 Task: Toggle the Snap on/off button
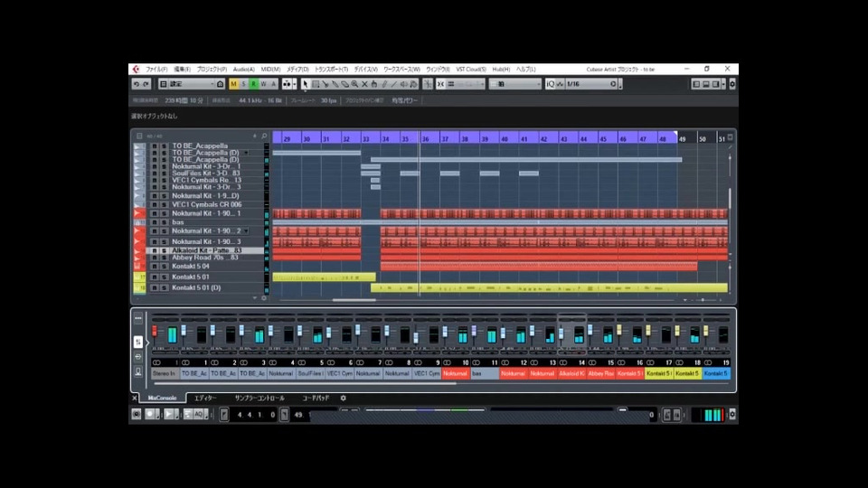pyautogui.click(x=440, y=84)
